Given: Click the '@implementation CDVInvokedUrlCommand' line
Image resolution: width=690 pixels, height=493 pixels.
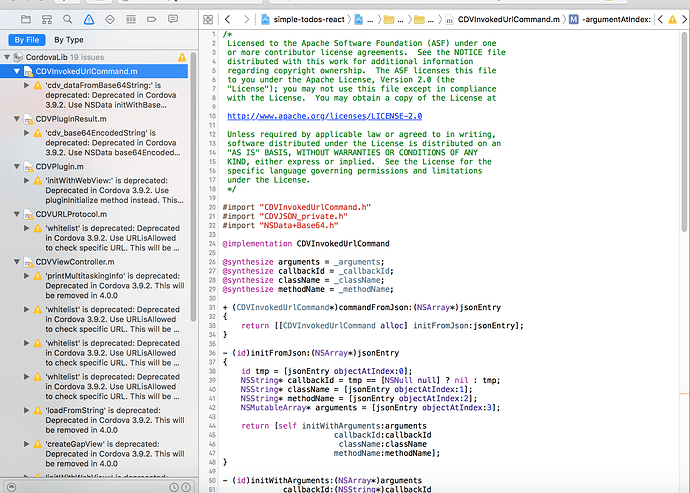Looking at the screenshot, I should pos(306,244).
